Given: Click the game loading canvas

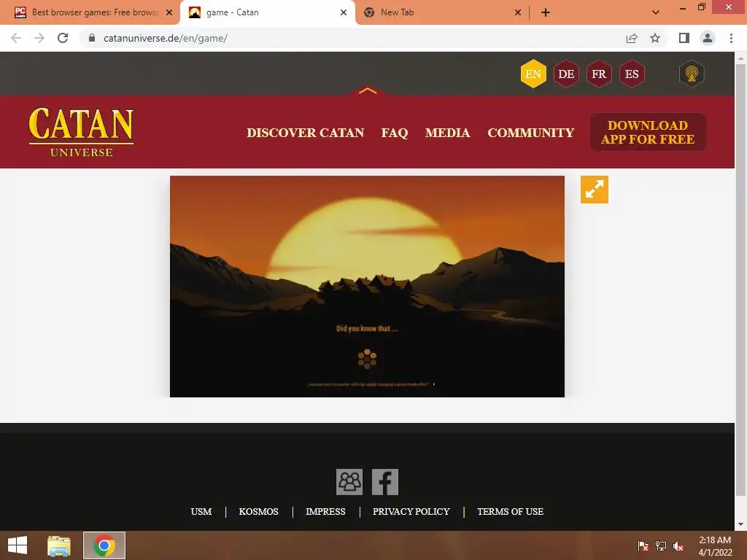Looking at the screenshot, I should point(367,286).
